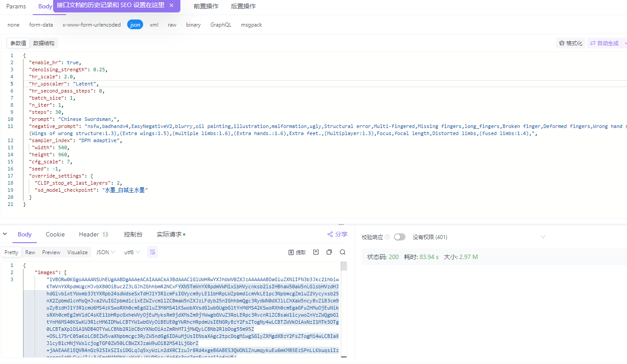Click the "override_settings" line

(x=61, y=176)
